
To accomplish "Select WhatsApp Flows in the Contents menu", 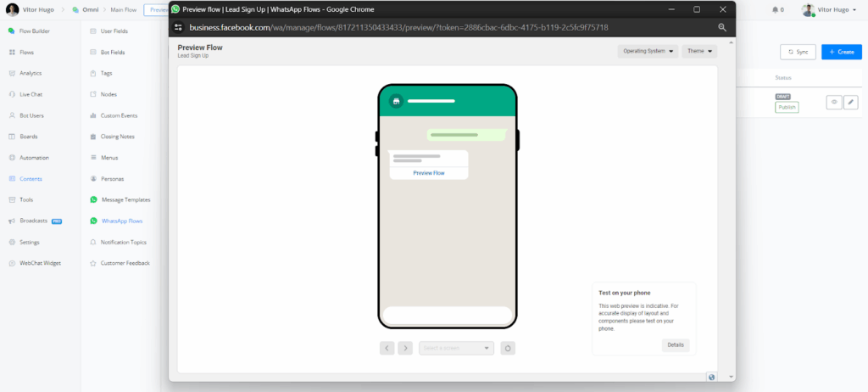I will pyautogui.click(x=121, y=221).
